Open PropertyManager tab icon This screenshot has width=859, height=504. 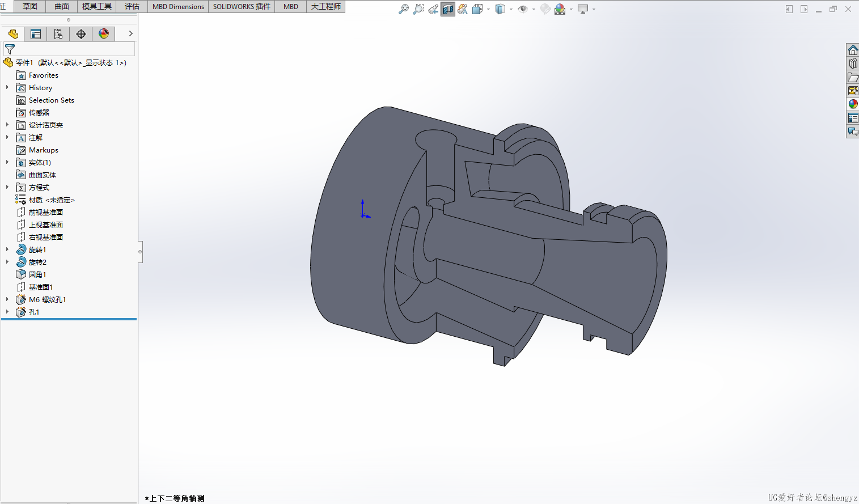coord(36,34)
